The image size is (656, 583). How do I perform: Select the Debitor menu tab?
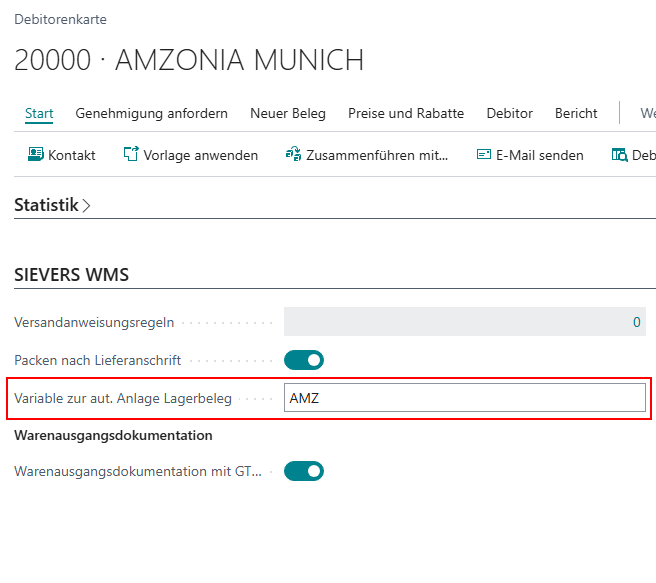[509, 113]
